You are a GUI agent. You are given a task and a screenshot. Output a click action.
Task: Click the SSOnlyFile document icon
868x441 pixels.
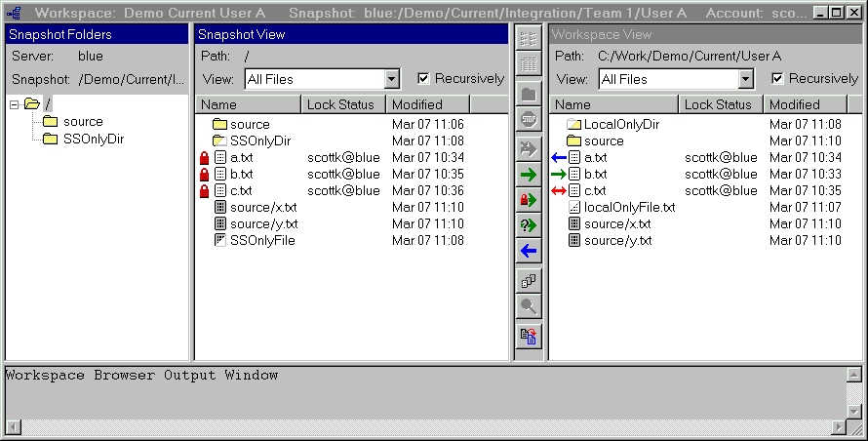(x=219, y=240)
